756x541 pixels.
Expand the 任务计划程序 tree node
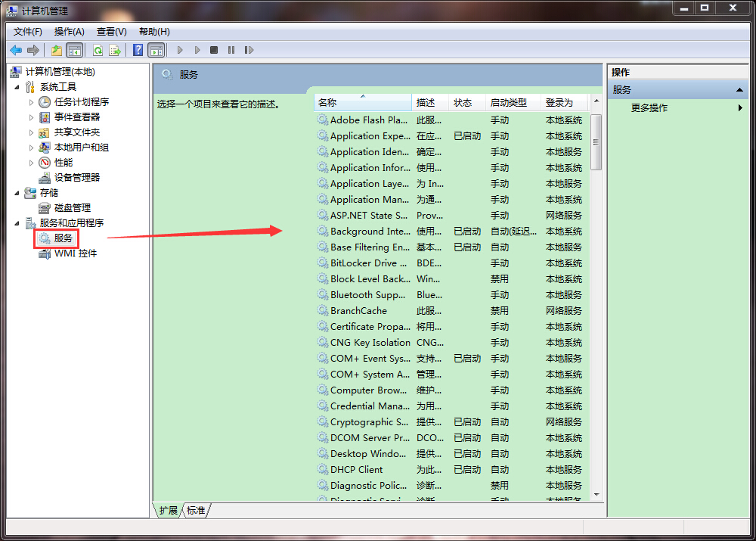pyautogui.click(x=31, y=102)
